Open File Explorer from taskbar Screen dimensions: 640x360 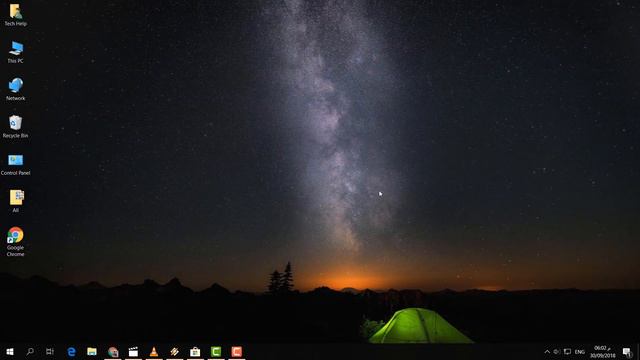coord(92,351)
